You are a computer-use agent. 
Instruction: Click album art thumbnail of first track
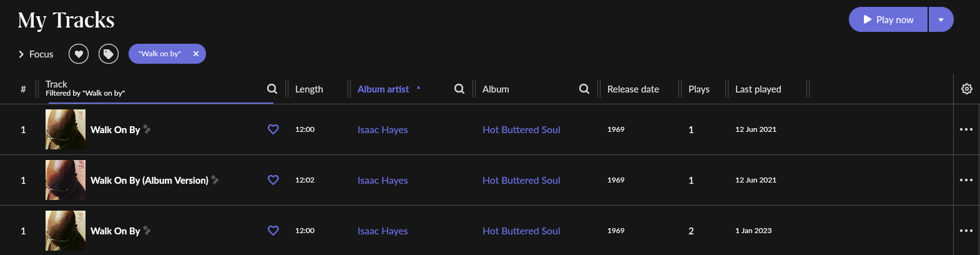66,129
